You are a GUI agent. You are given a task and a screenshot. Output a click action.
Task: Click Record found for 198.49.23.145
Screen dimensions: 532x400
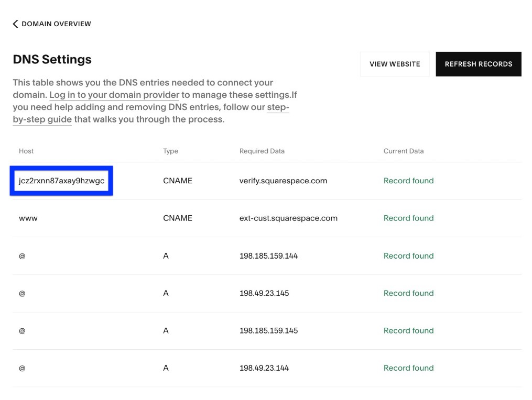408,293
